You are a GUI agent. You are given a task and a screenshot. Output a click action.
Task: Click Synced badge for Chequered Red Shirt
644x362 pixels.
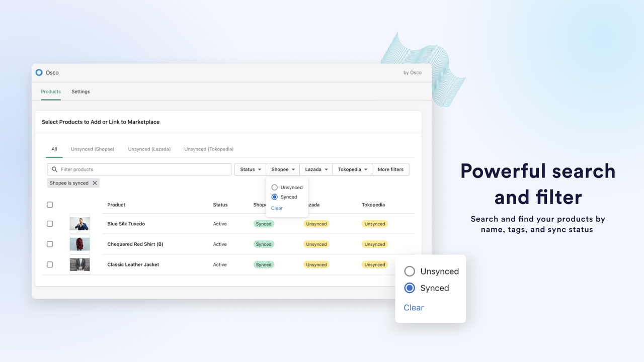click(264, 244)
